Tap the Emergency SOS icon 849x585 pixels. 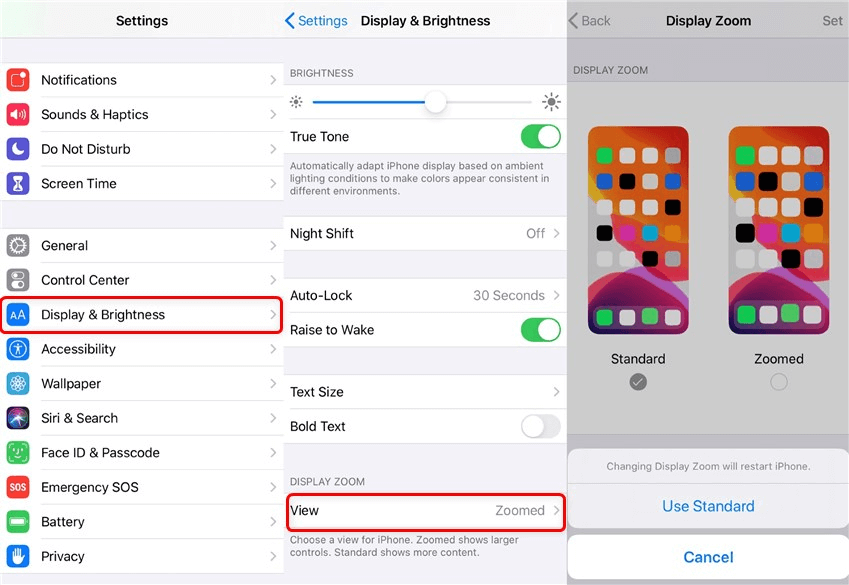point(18,487)
